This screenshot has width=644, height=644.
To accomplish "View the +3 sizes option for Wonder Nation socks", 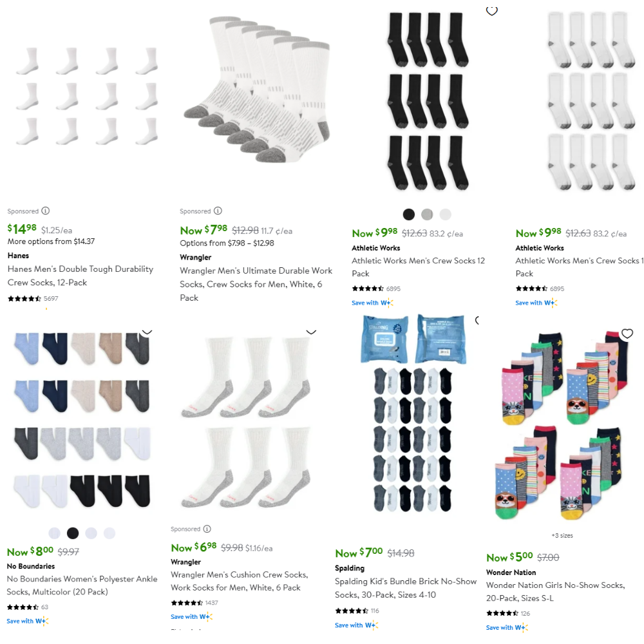I will pos(562,536).
